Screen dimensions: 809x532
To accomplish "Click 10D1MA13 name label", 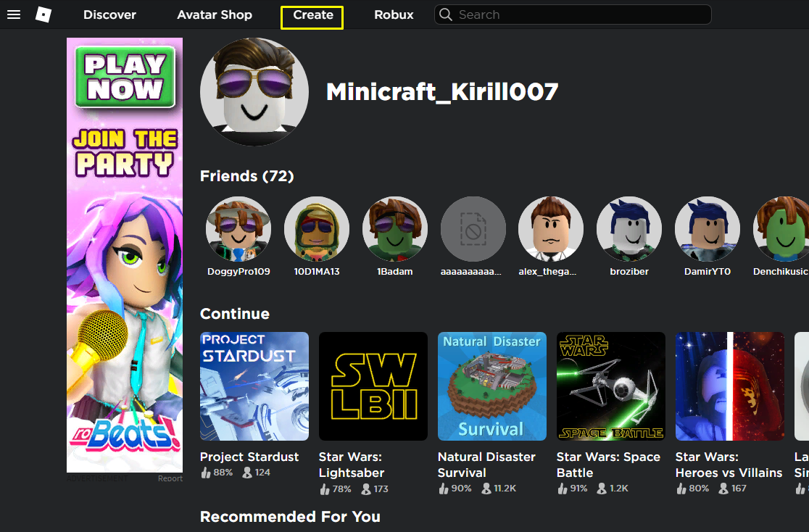I will click(x=317, y=271).
